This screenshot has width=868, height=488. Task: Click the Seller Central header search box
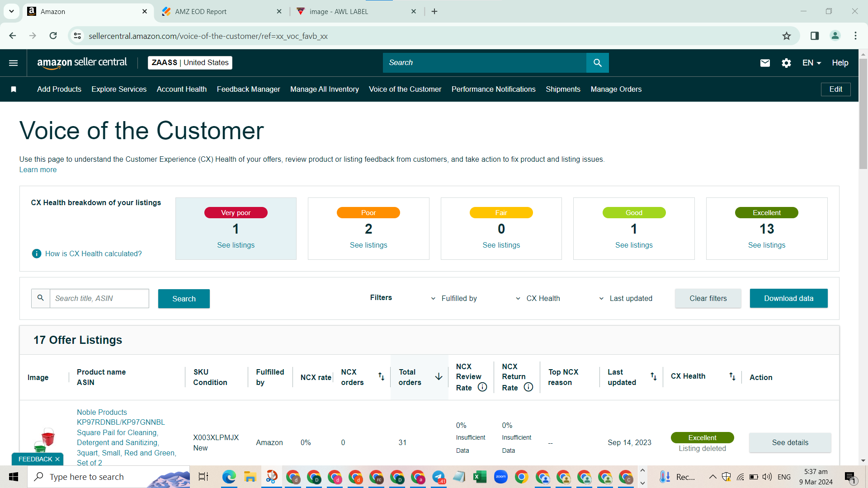coord(485,63)
